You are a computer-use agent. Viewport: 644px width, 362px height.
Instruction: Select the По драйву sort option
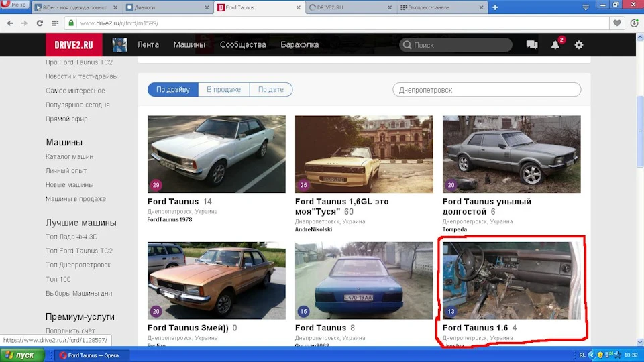(x=173, y=89)
